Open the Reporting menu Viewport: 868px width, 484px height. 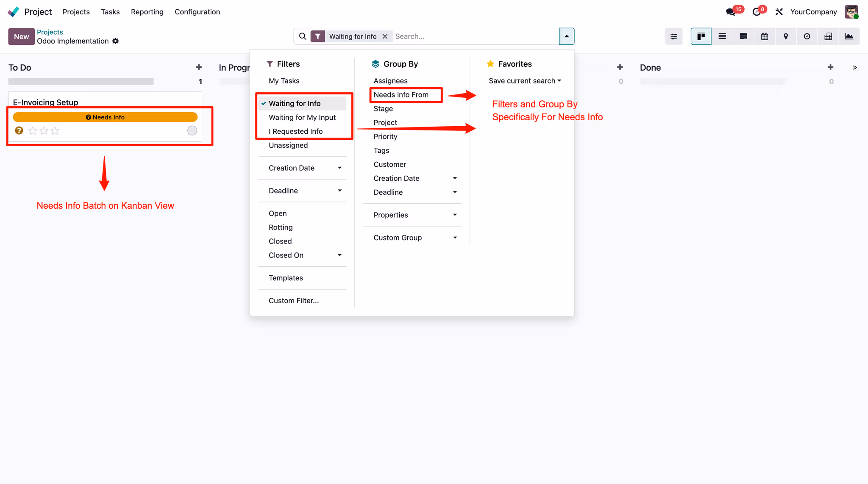(x=147, y=12)
